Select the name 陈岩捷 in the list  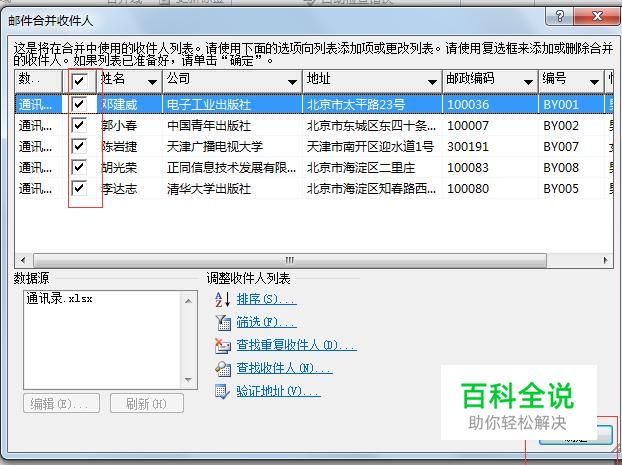point(119,147)
